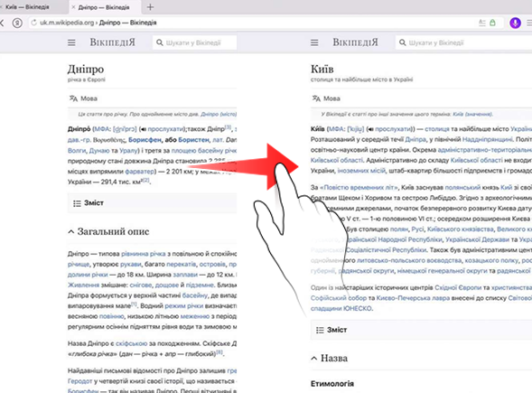The height and width of the screenshot is (393, 532).
Task: Click the translate/reader icon in the address bar
Action: [x=481, y=23]
